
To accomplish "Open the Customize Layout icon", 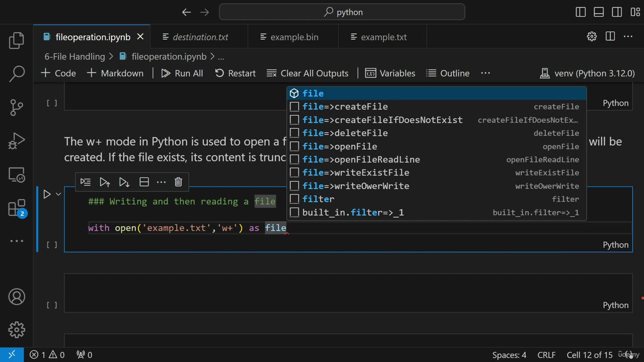I will pos(634,12).
